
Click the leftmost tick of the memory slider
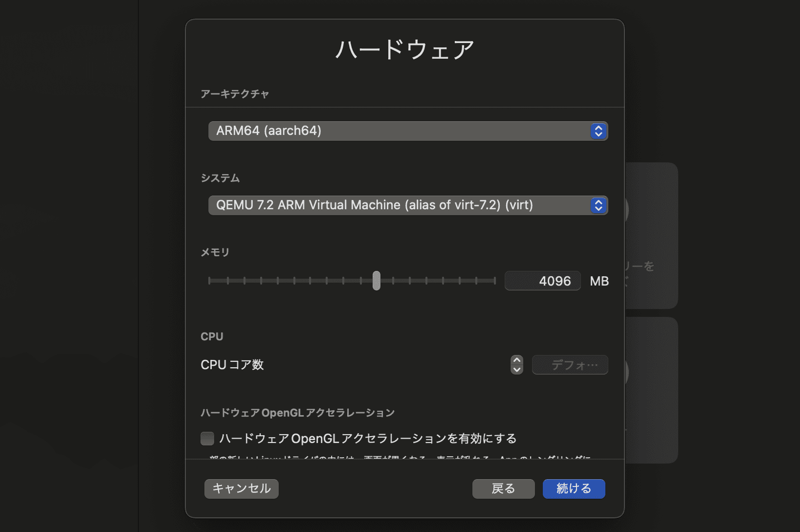click(x=209, y=281)
